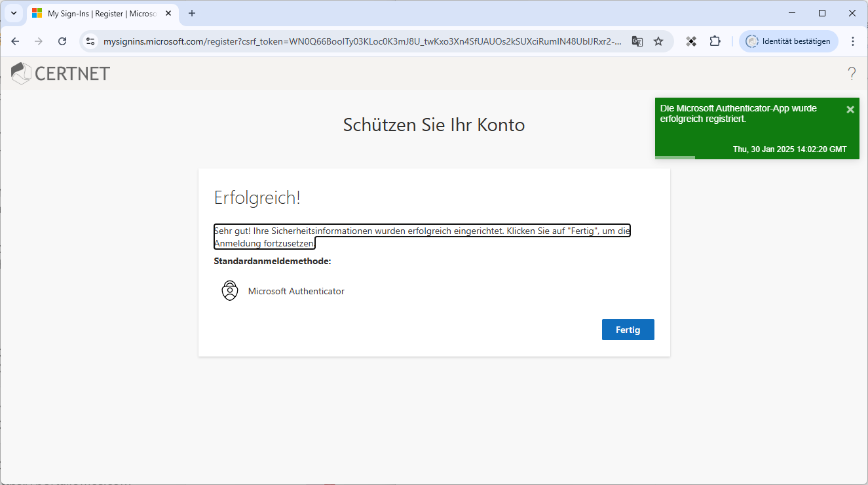Expand the tab search dropdown arrow
Viewport: 868px width, 485px height.
13,13
